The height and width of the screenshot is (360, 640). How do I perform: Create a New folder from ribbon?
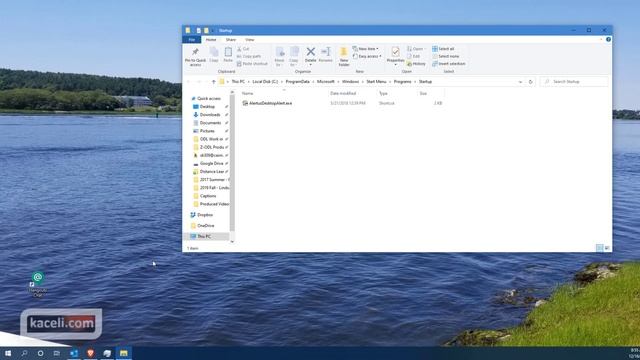coord(344,57)
